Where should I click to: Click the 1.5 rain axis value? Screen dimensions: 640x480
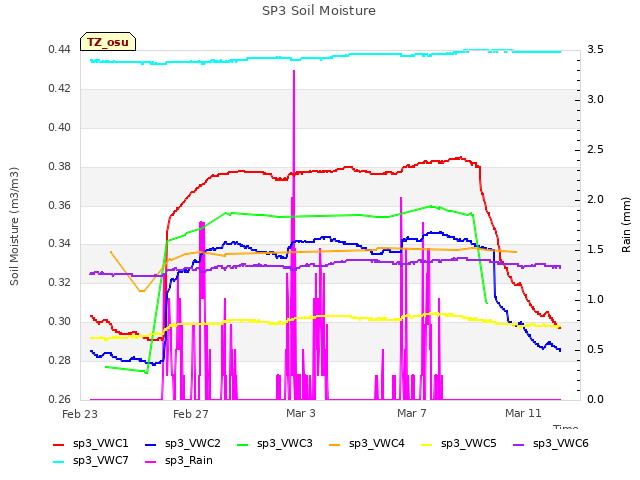[x=595, y=250]
